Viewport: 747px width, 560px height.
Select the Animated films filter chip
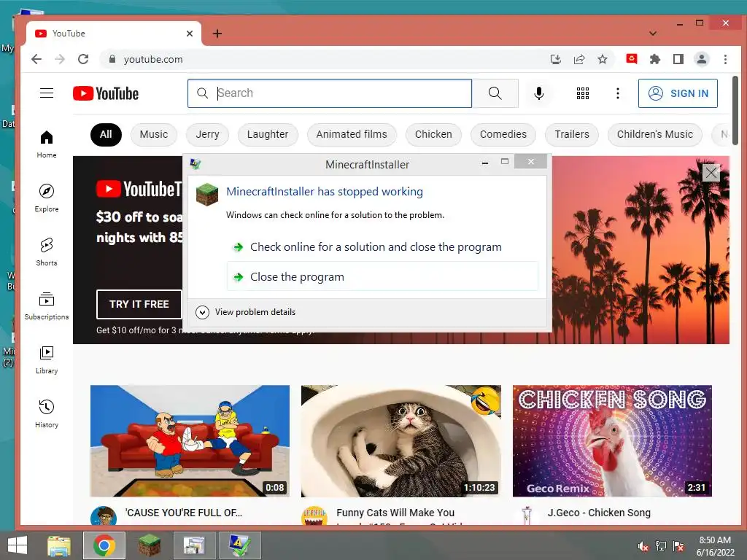(x=352, y=135)
